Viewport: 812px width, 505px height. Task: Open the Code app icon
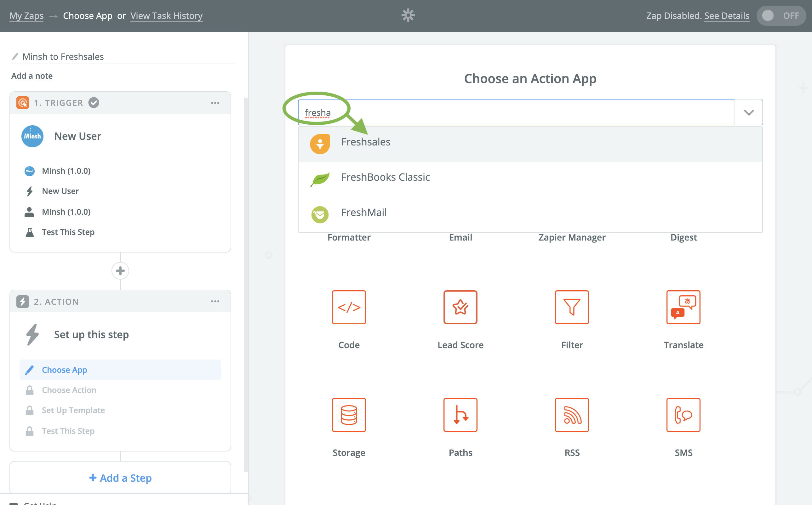click(x=349, y=307)
